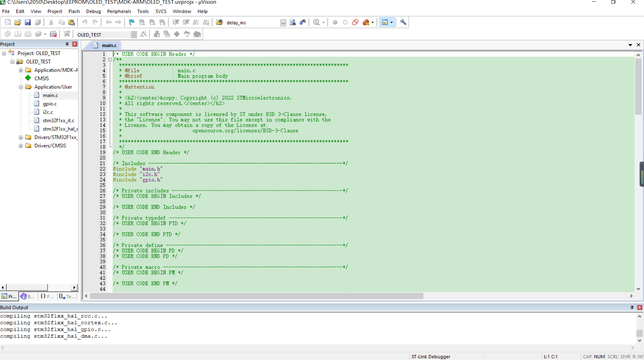
Task: Open the window layout dropdown arrow
Action: (391, 23)
